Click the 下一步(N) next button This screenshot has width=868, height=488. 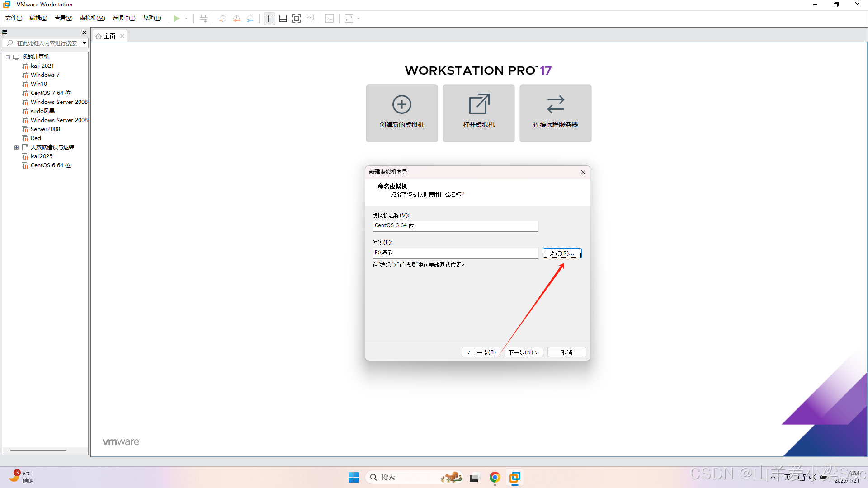pos(524,352)
